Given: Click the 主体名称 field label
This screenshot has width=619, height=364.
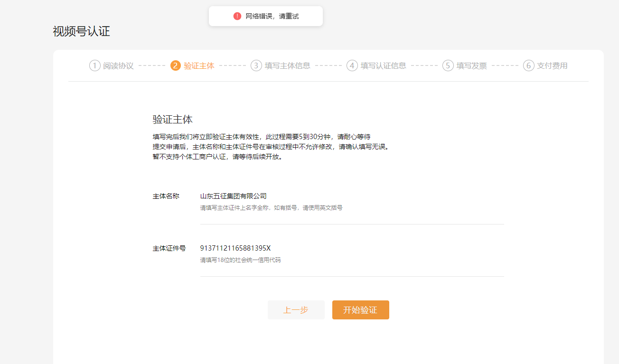Looking at the screenshot, I should (166, 196).
